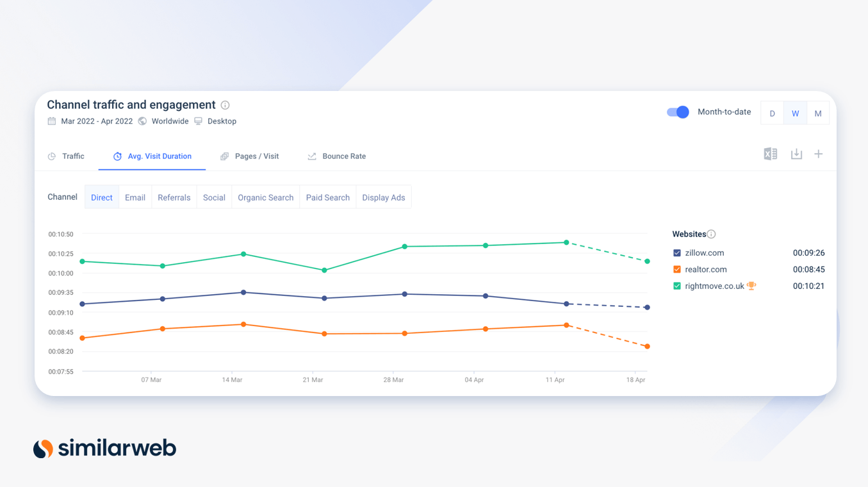
Task: Click the Month-to-date label text
Action: 724,112
